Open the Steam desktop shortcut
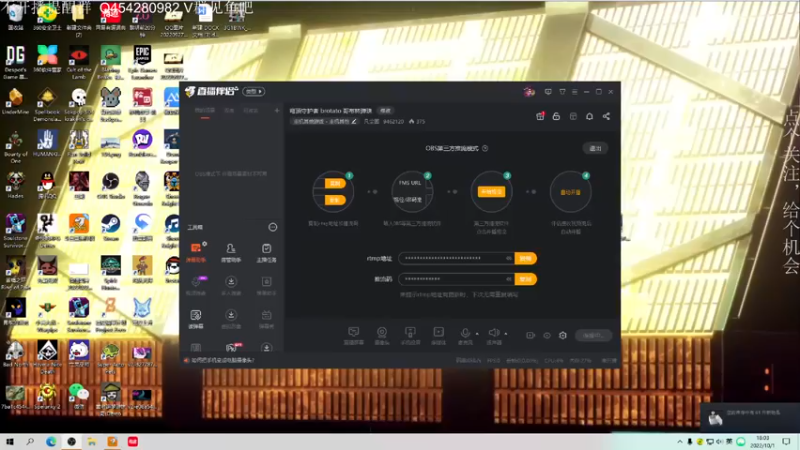This screenshot has width=800, height=450. 110,228
